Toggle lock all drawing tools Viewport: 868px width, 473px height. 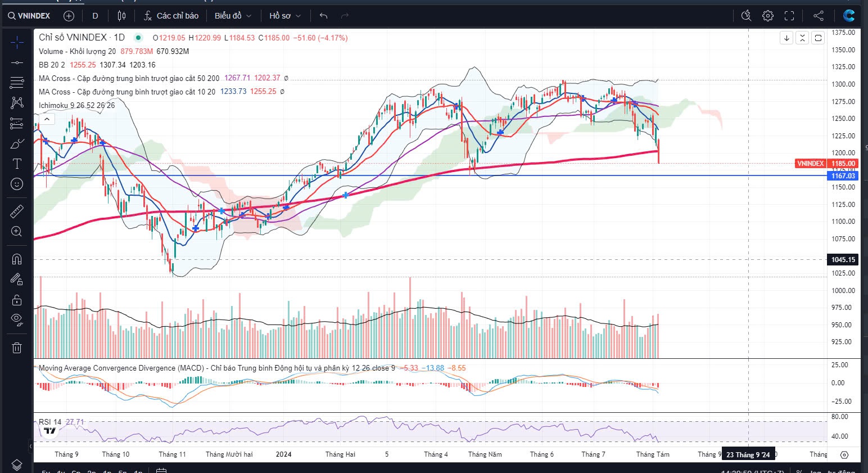coord(17,300)
